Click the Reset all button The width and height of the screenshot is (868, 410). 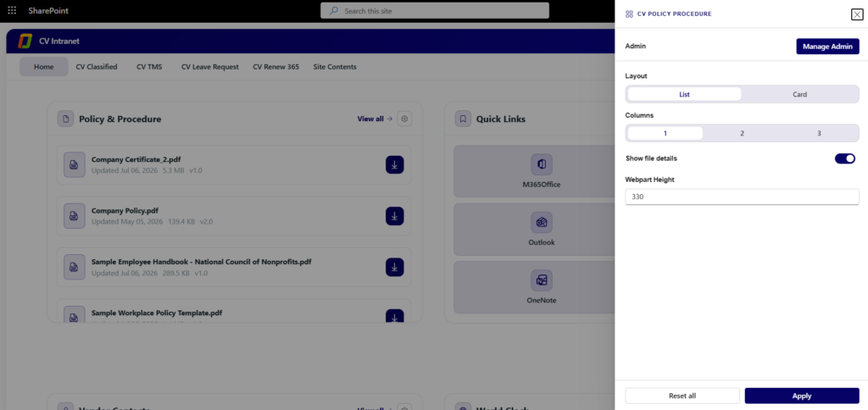tap(682, 396)
